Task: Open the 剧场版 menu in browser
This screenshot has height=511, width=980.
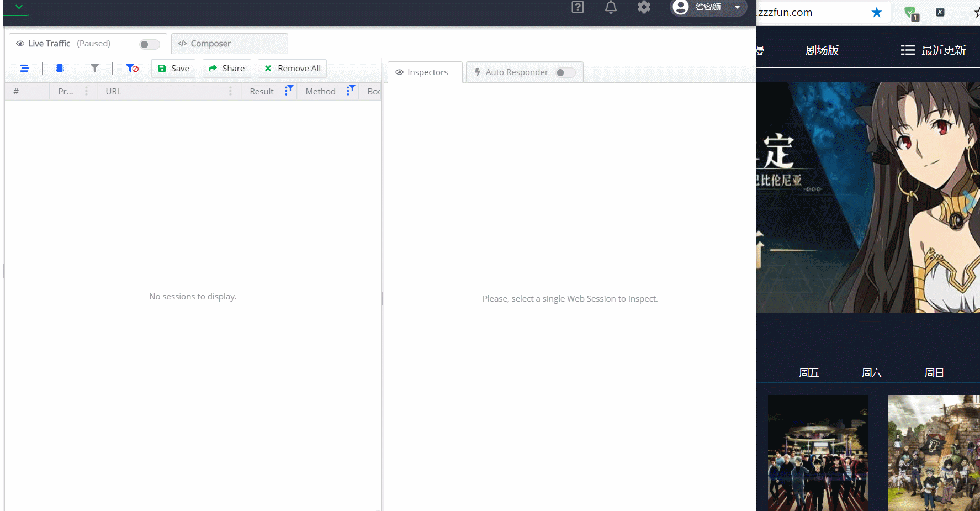Action: [x=822, y=50]
